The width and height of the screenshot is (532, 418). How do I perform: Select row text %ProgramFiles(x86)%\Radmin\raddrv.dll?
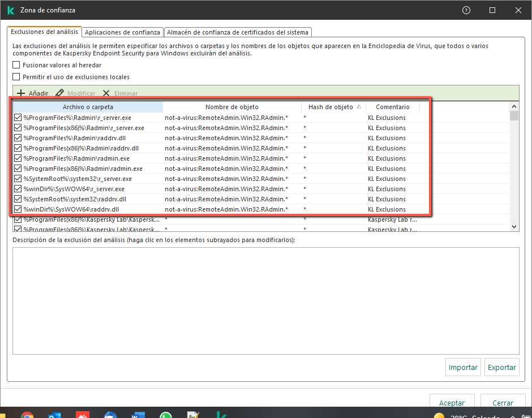[x=81, y=148]
